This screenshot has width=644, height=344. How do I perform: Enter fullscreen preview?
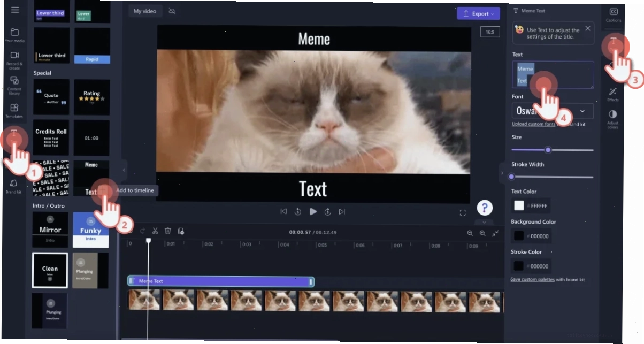[x=463, y=212]
